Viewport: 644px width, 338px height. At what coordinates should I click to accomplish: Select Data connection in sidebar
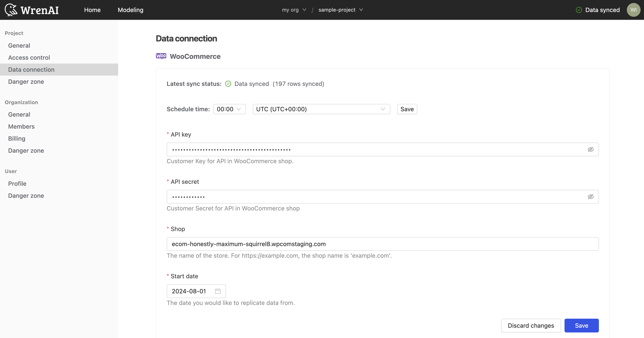click(59, 70)
